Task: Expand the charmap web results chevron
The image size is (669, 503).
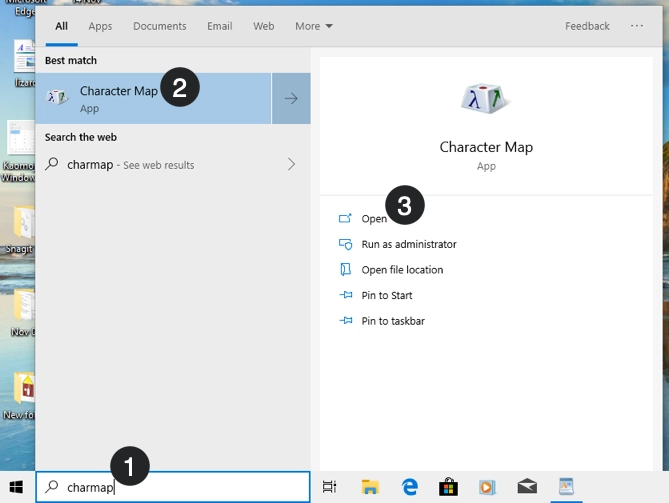Action: point(291,164)
